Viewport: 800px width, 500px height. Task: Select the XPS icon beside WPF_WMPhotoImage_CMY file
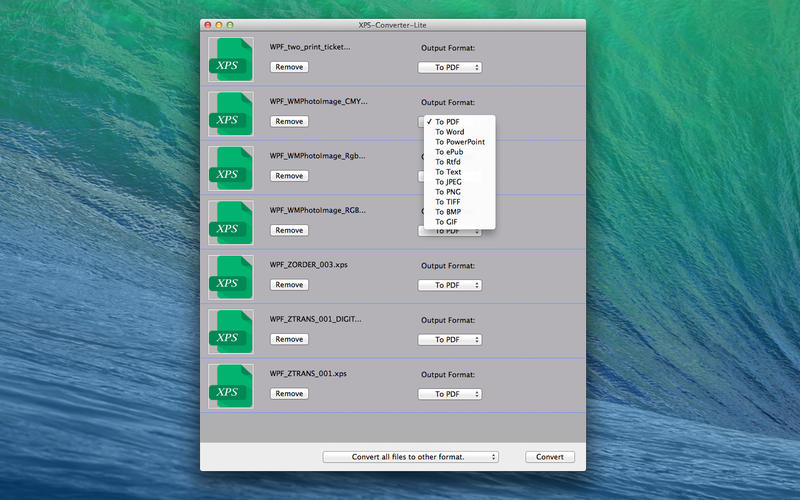coord(230,113)
